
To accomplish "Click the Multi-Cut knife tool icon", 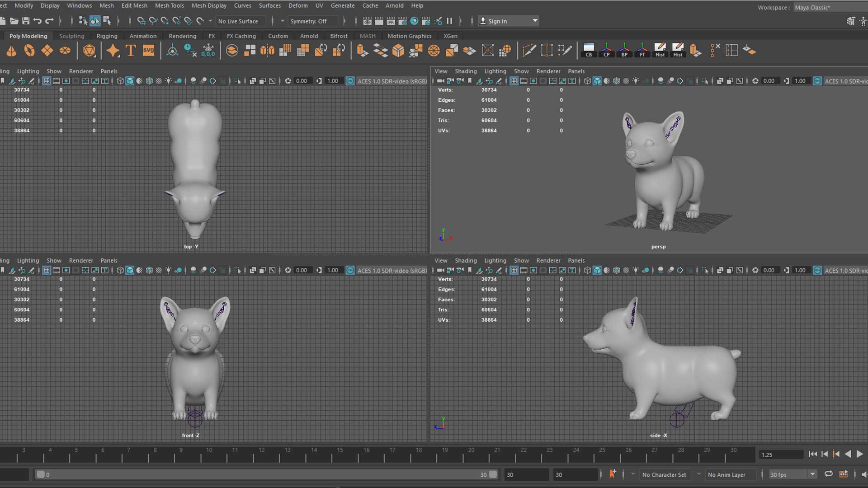I will tap(529, 51).
